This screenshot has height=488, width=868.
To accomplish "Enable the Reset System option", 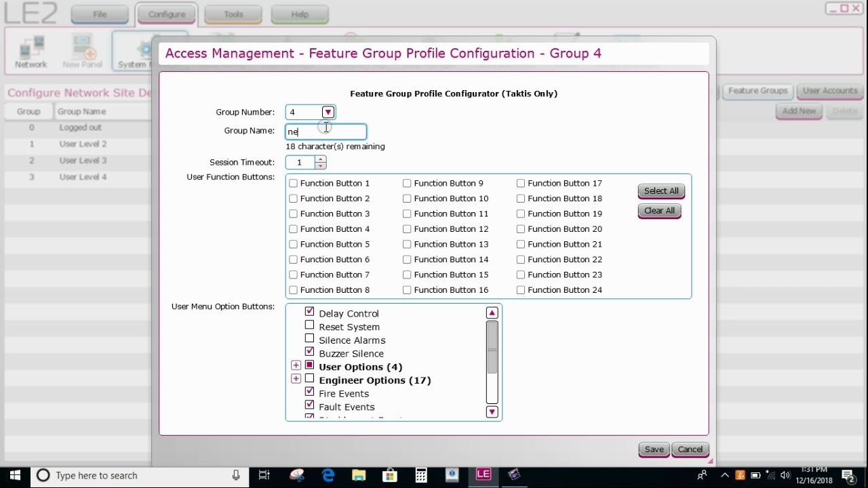I will pos(310,325).
